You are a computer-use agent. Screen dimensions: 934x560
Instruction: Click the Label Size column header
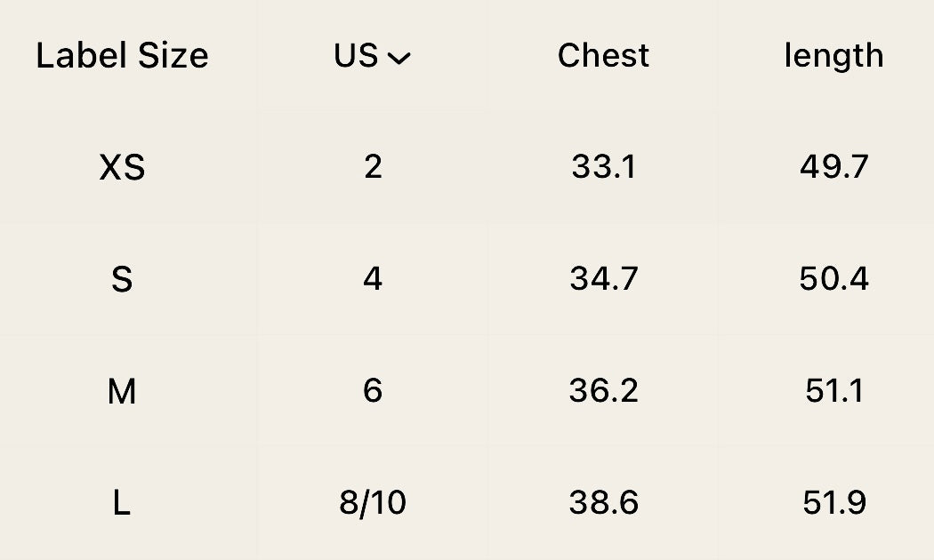point(122,56)
